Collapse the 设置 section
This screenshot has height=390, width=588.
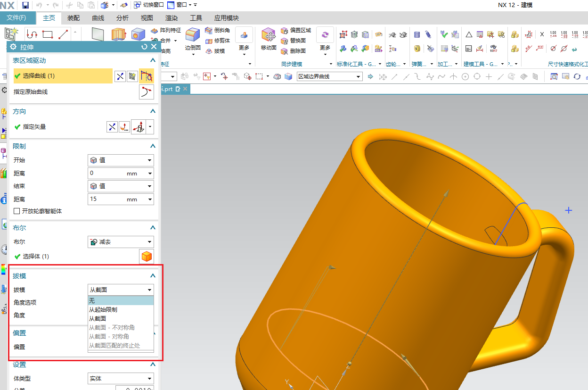153,365
